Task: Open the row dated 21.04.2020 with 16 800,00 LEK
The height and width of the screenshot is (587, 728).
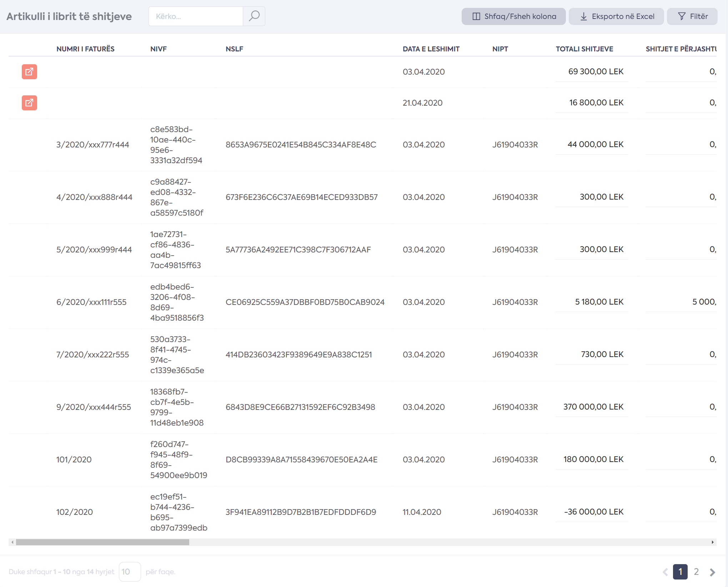Action: tap(29, 103)
